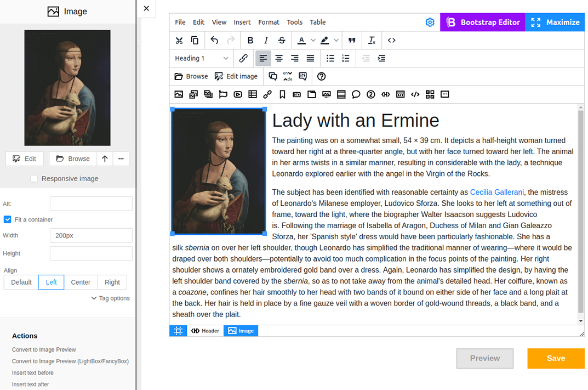
Task: Clear text formatting
Action: click(372, 40)
